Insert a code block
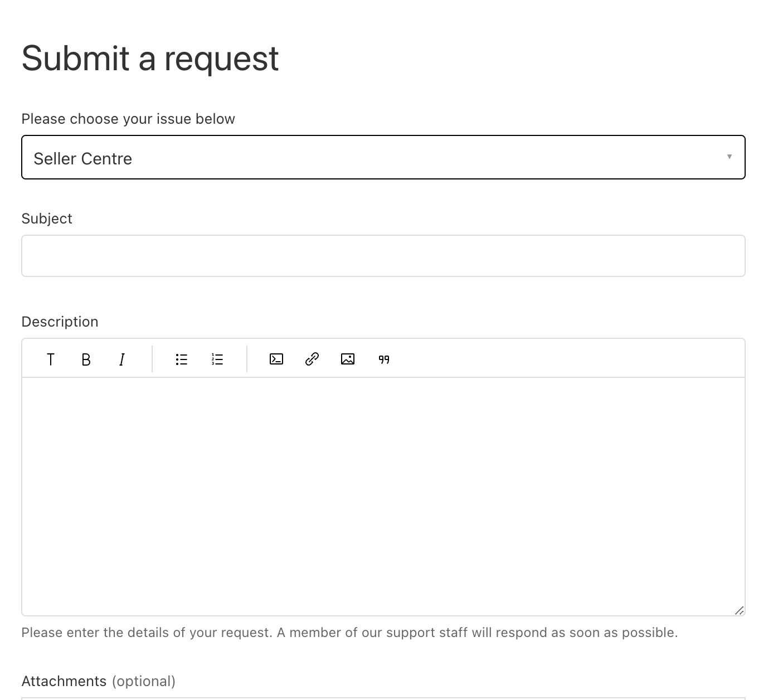Screen dimensions: 778x700 pos(276,359)
